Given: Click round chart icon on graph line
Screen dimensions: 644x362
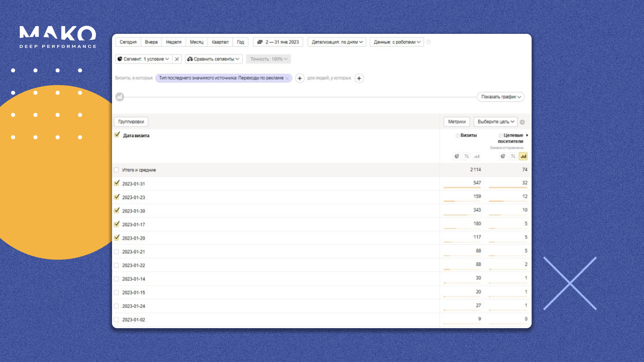Looking at the screenshot, I should pyautogui.click(x=120, y=97).
